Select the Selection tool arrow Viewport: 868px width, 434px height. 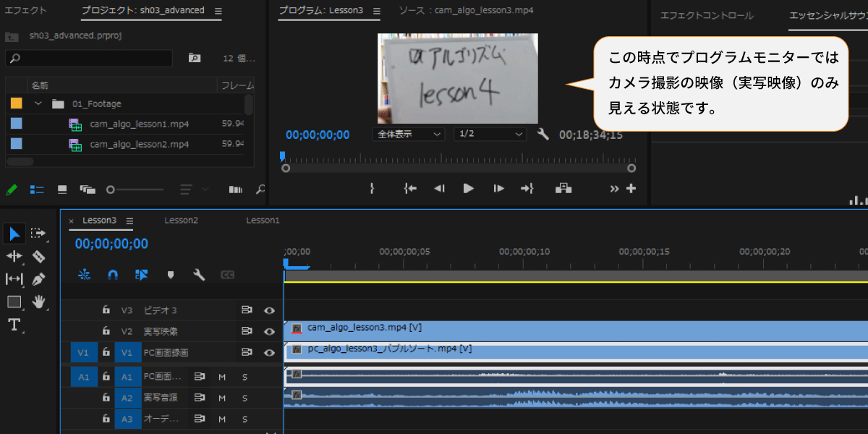click(x=14, y=234)
